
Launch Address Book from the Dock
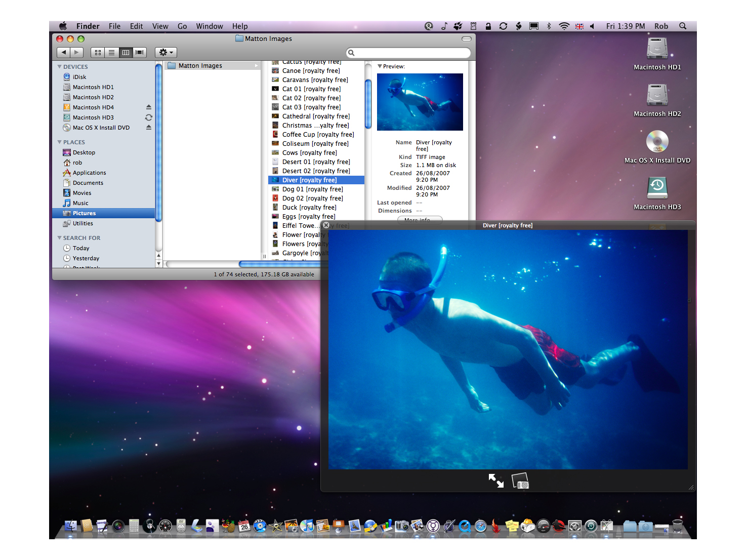[x=87, y=526]
